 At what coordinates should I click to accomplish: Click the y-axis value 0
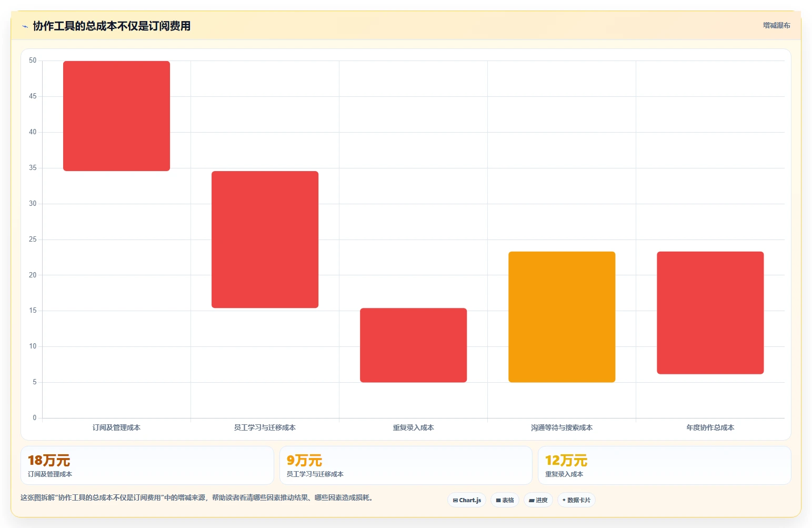tap(35, 418)
